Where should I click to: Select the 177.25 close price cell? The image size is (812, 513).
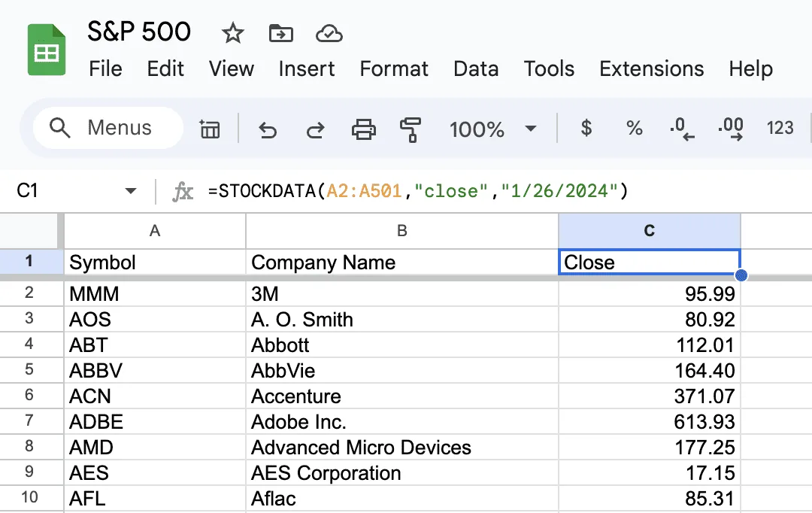[650, 448]
